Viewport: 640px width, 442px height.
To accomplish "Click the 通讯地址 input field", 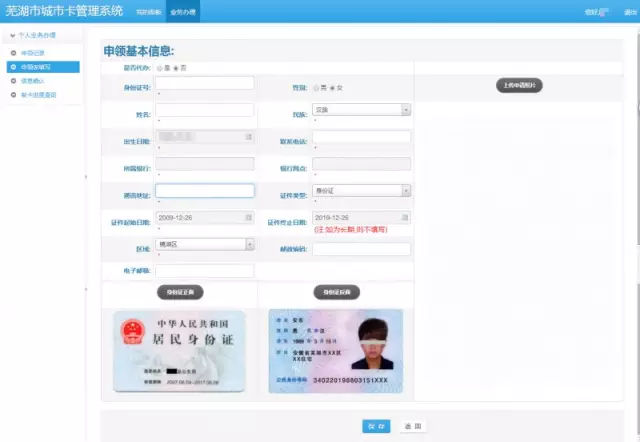I will 205,191.
